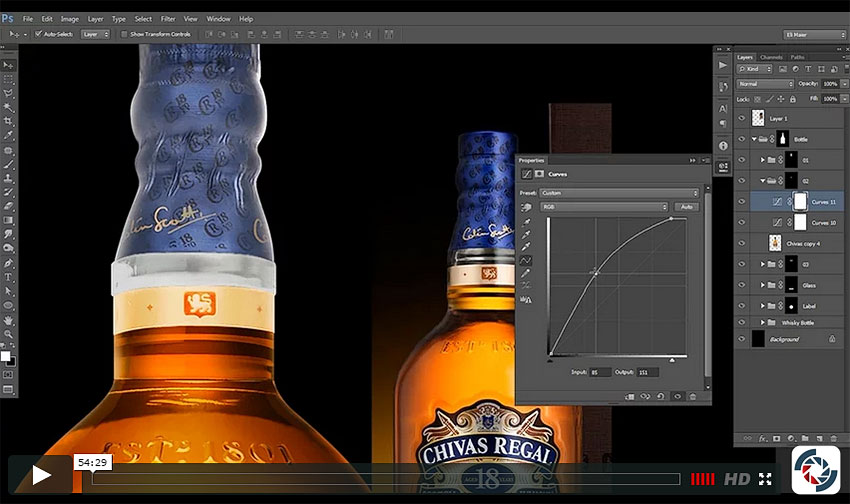This screenshot has height=504, width=850.
Task: Clip adjustment to layer icon in Properties
Action: (x=629, y=396)
